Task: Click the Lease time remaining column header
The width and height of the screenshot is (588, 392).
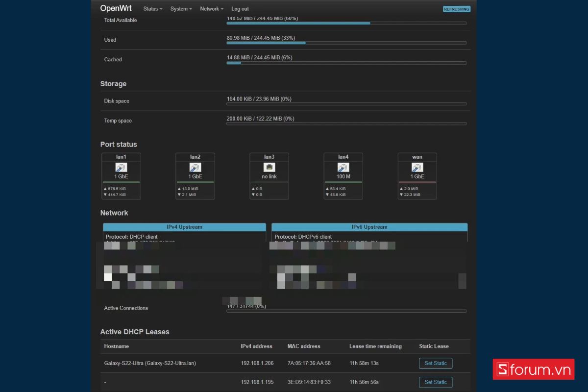Action: point(375,346)
